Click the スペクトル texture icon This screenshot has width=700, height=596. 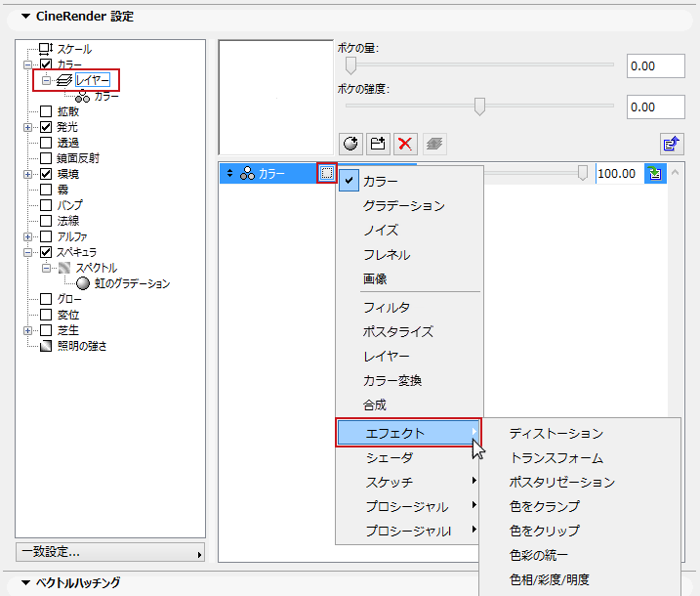point(64,268)
